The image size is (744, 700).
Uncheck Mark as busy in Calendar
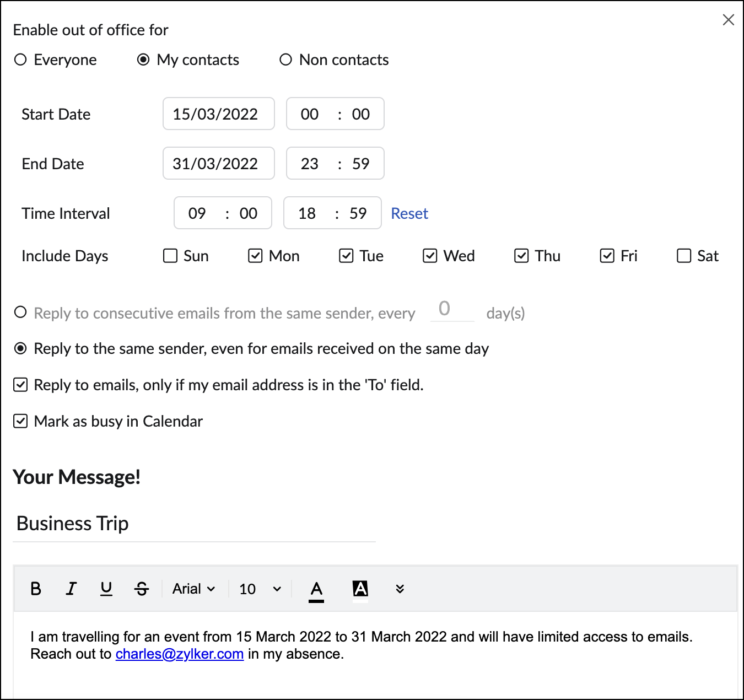tap(20, 421)
